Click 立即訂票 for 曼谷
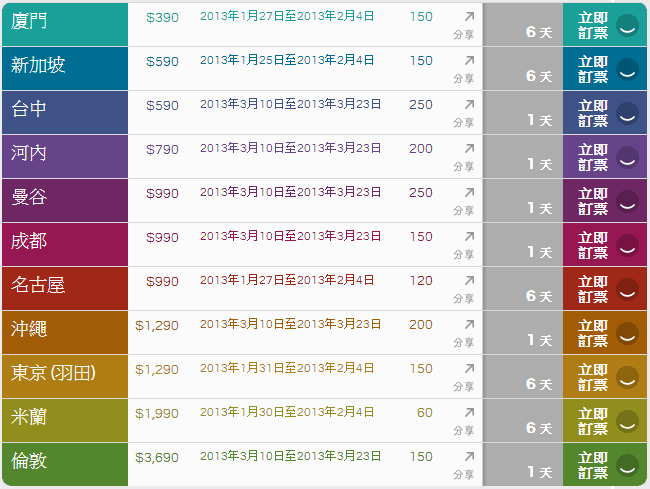 click(593, 201)
